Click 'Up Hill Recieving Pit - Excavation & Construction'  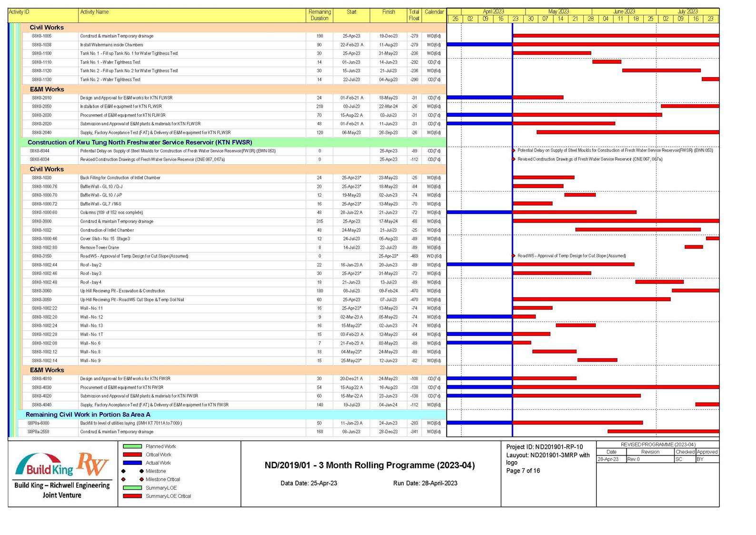tap(122, 291)
